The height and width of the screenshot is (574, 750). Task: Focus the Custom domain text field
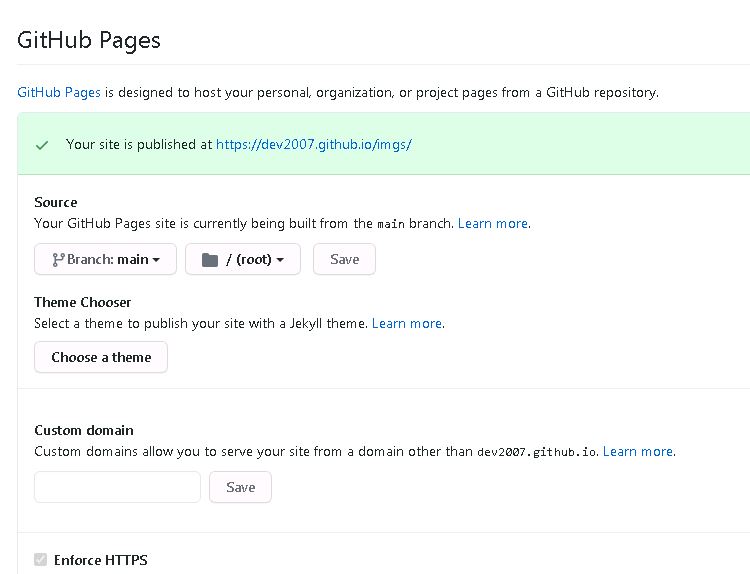[x=117, y=487]
